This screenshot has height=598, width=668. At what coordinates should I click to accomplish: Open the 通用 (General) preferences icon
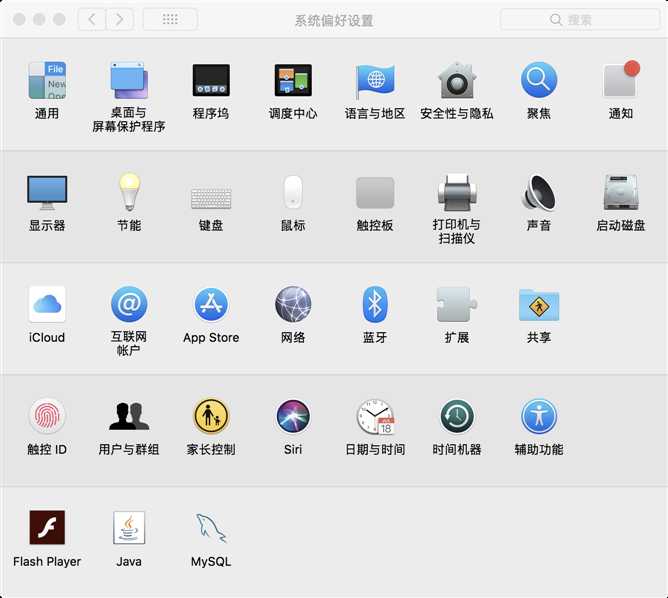(x=47, y=81)
